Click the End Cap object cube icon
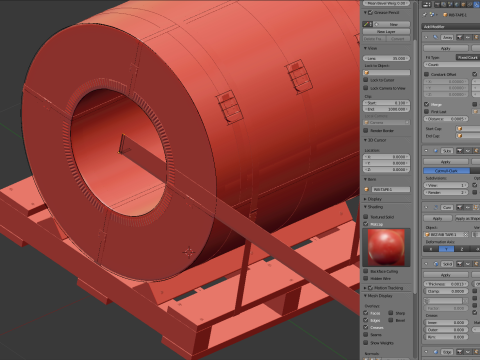 [x=460, y=136]
